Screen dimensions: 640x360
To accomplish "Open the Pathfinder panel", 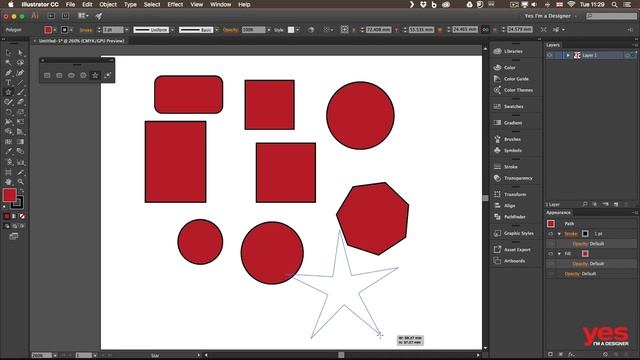I will pyautogui.click(x=509, y=217).
